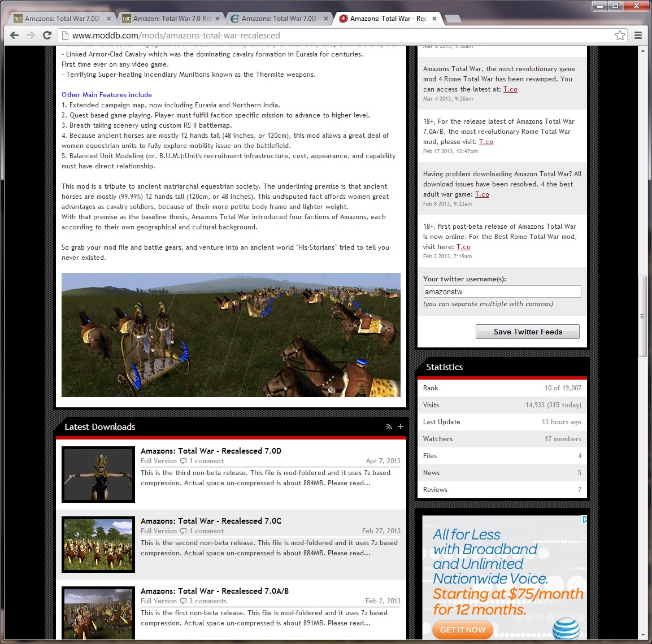The width and height of the screenshot is (652, 644).
Task: Open the 1 comment link for Recalesced 7.0D
Action: (x=206, y=461)
